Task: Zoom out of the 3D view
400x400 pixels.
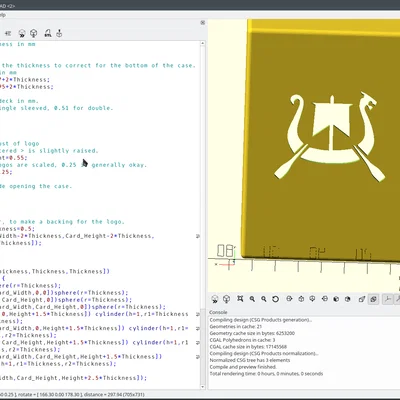Action: pyautogui.click(x=264, y=299)
